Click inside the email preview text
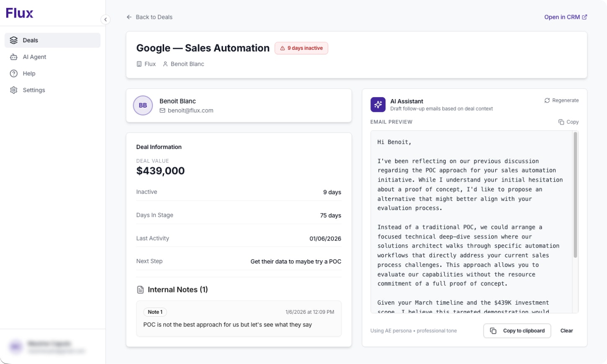The image size is (607, 364). (x=471, y=222)
